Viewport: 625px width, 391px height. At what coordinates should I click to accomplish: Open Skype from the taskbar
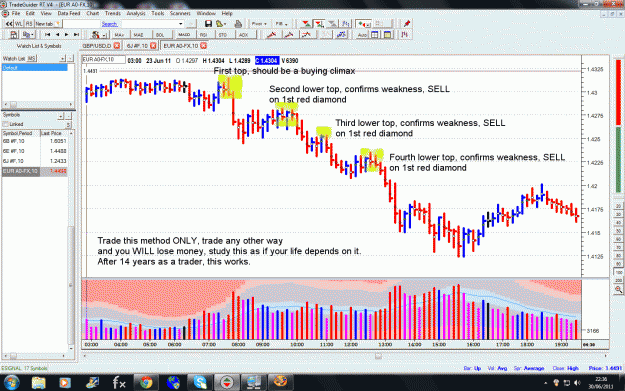click(200, 383)
